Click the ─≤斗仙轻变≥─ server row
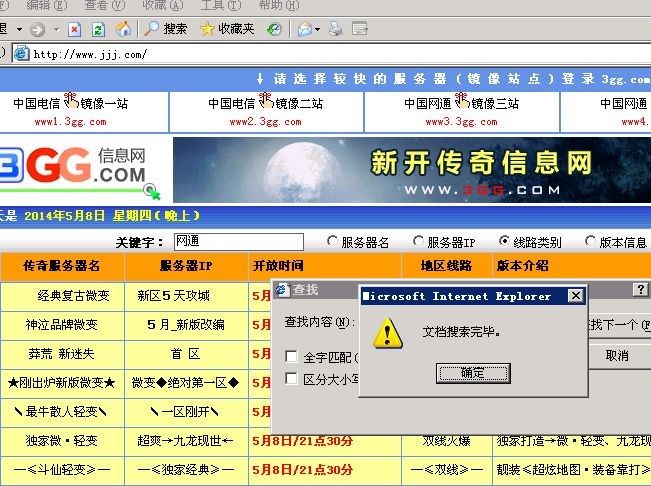Image resolution: width=651 pixels, height=486 pixels. [x=62, y=470]
